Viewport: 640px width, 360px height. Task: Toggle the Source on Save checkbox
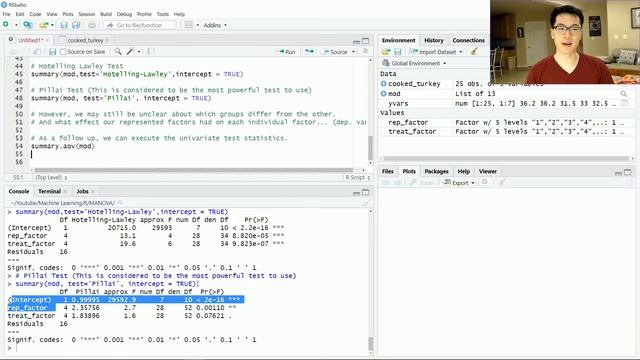coord(63,52)
